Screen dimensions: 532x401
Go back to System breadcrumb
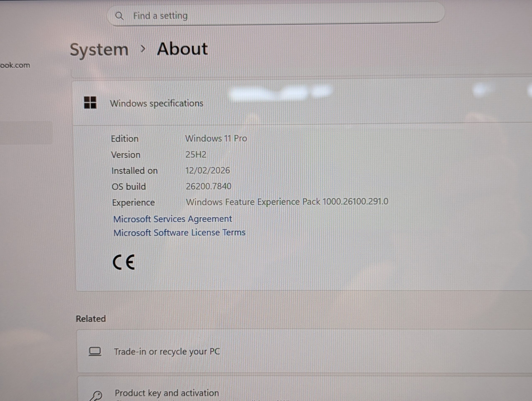tap(99, 50)
